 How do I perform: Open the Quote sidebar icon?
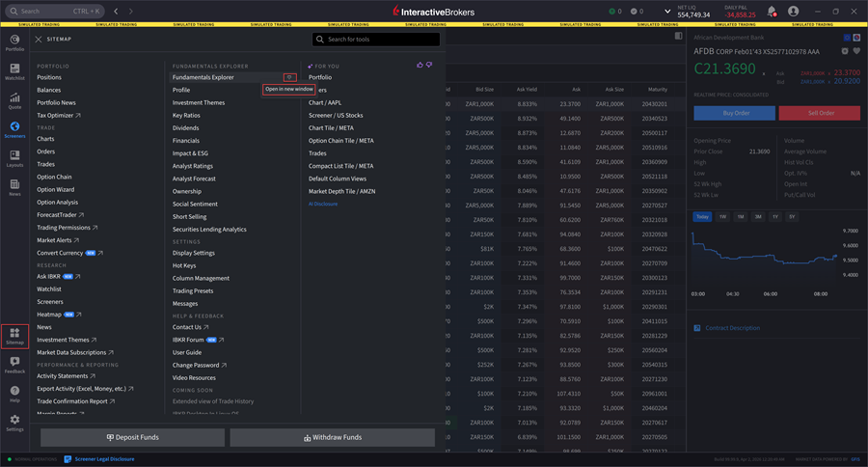pyautogui.click(x=14, y=100)
